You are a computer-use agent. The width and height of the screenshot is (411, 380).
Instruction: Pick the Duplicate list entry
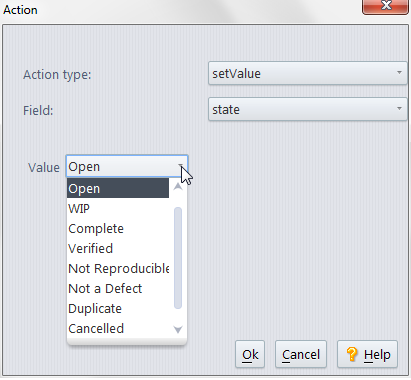point(118,309)
